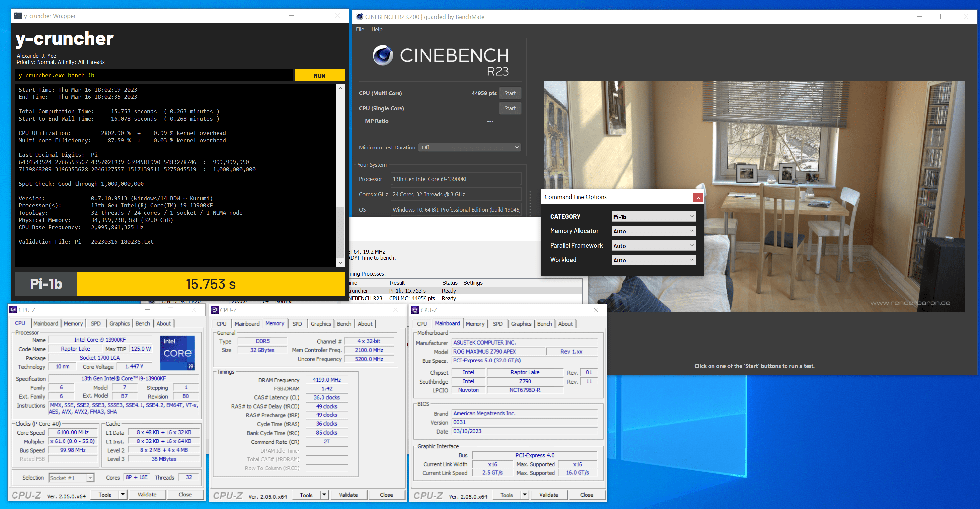Click the first CPU-Z window's title icon
The width and height of the screenshot is (980, 509).
(x=13, y=309)
